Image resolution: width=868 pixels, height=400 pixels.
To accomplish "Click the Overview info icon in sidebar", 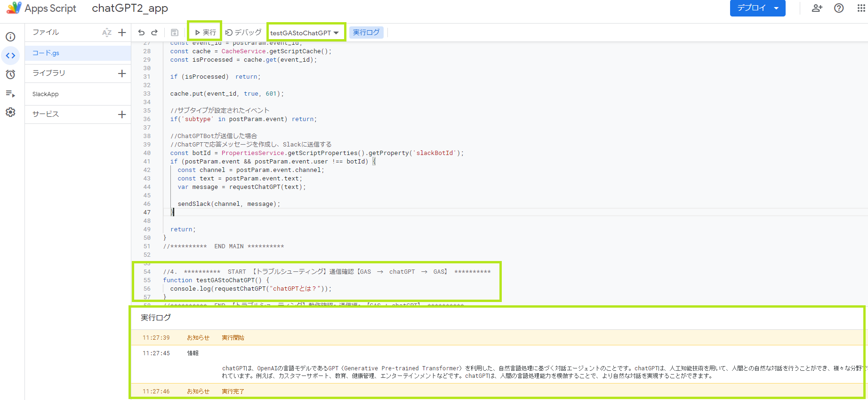I will click(x=10, y=37).
